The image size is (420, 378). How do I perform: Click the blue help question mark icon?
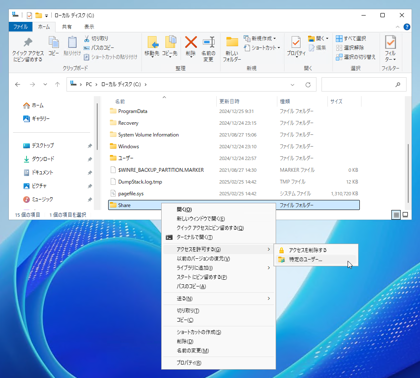pyautogui.click(x=407, y=27)
